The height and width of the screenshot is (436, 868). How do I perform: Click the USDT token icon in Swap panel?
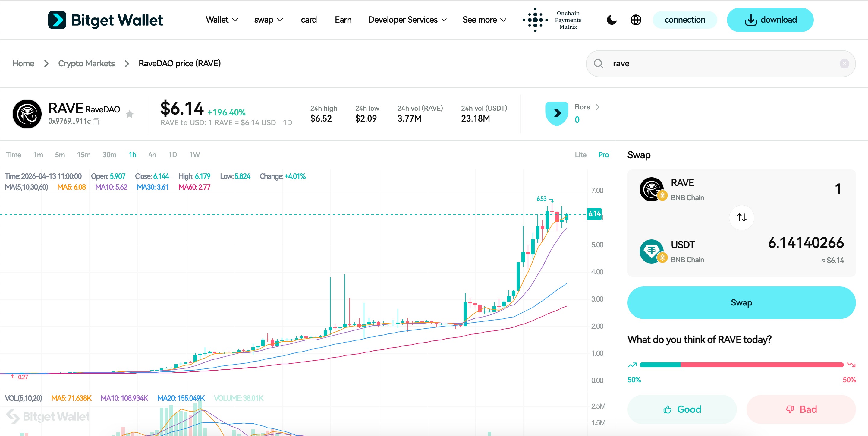tap(652, 251)
